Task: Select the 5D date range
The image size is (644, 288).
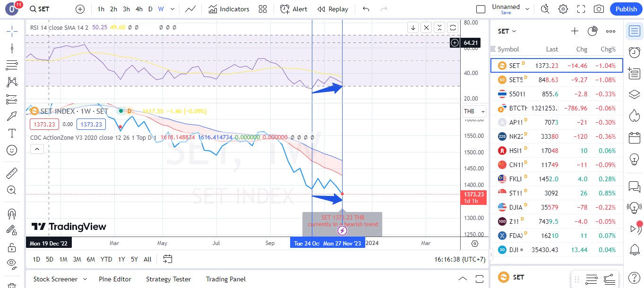Action: [x=50, y=259]
